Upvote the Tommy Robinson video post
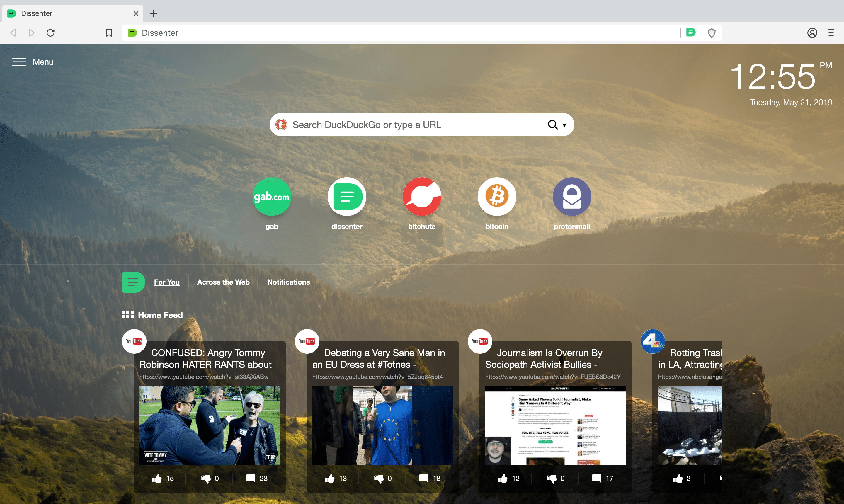 tap(157, 478)
